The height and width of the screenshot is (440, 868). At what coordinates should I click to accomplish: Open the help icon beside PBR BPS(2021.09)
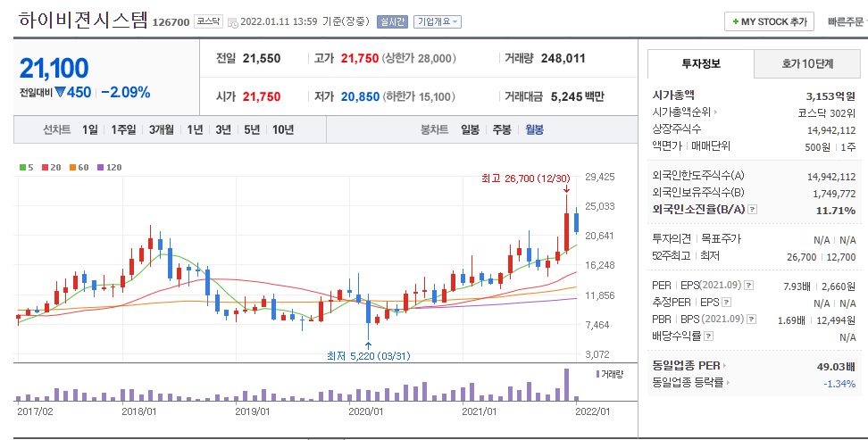pos(751,319)
